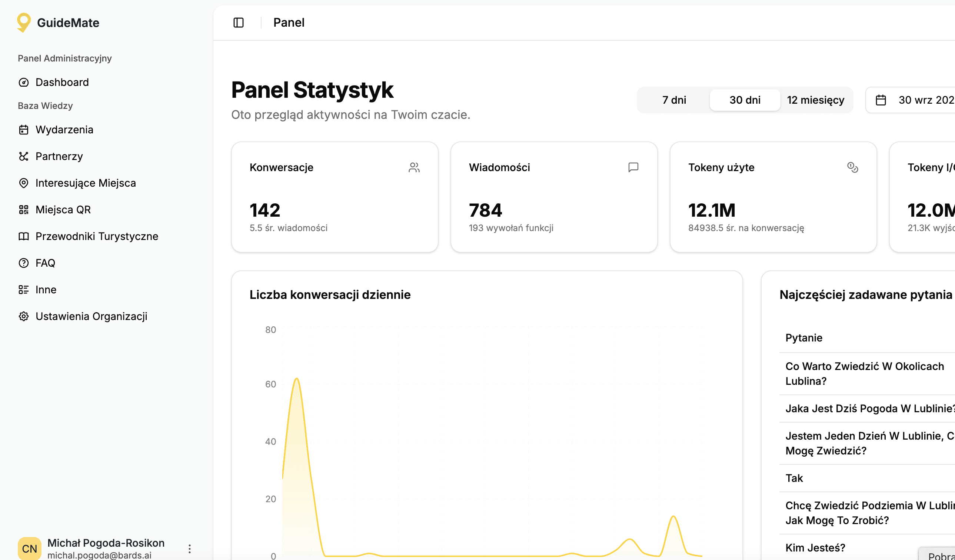Viewport: 955px width, 560px height.
Task: Click the Konwersacje card value 142
Action: pos(265,210)
